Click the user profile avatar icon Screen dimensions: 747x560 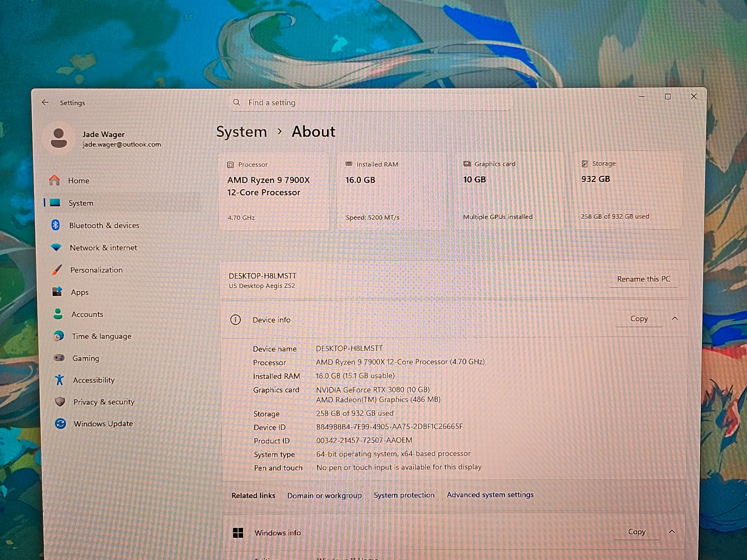(x=59, y=138)
